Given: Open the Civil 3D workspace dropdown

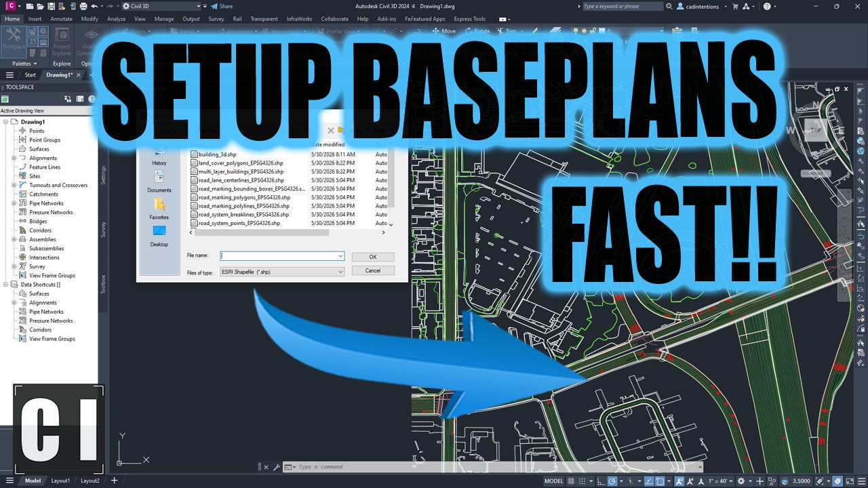Looking at the screenshot, I should pyautogui.click(x=161, y=6).
